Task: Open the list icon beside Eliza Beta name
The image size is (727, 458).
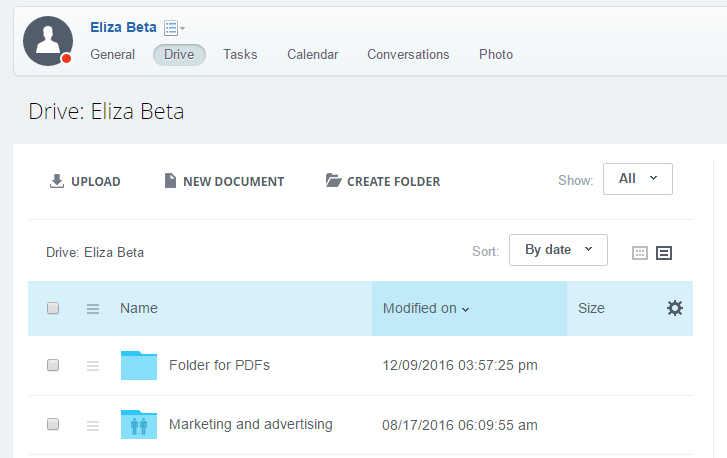Action: click(172, 28)
